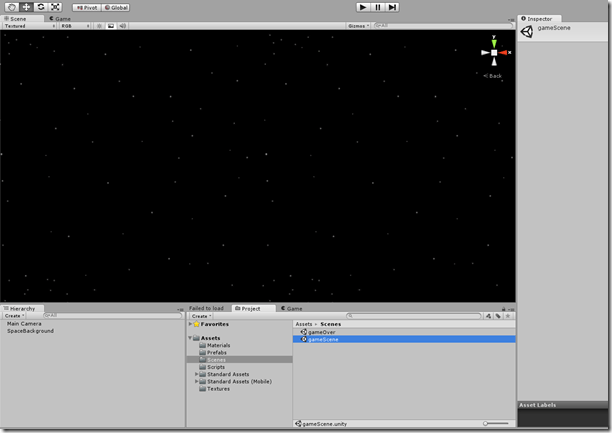The height and width of the screenshot is (433, 612).
Task: Open the gameOver scene asset
Action: (x=321, y=331)
